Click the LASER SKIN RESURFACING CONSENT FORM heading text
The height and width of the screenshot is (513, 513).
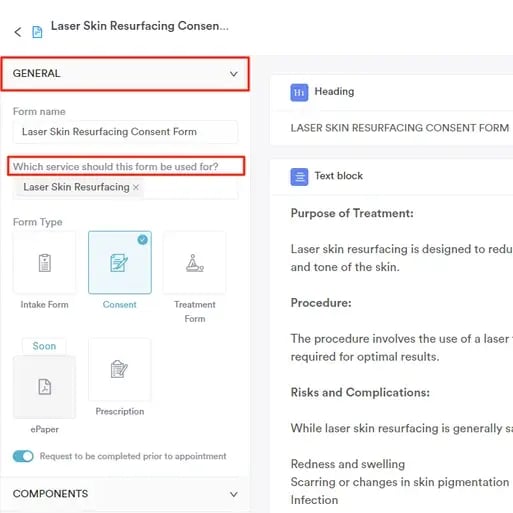pyautogui.click(x=400, y=128)
